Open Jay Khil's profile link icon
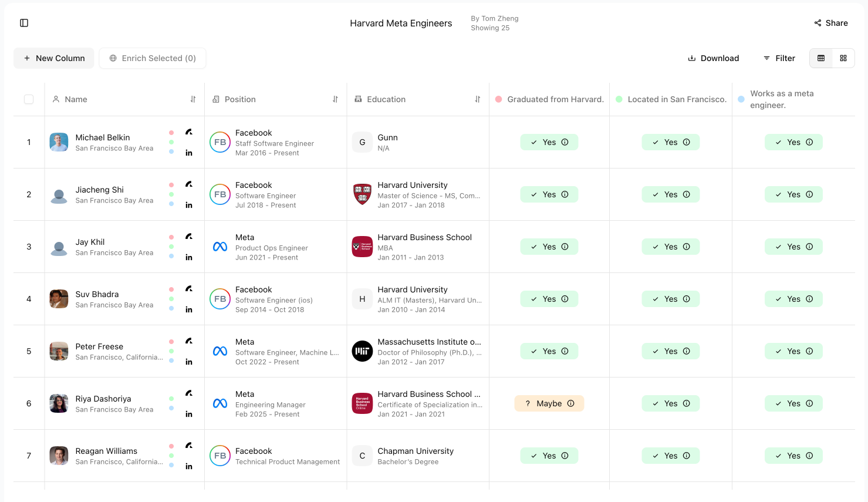This screenshot has height=502, width=868. 189,237
